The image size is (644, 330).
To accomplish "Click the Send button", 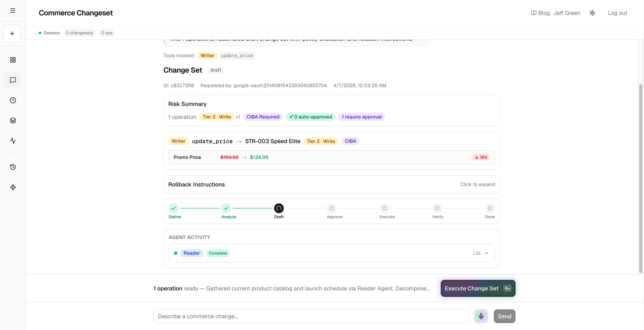I will (504, 316).
